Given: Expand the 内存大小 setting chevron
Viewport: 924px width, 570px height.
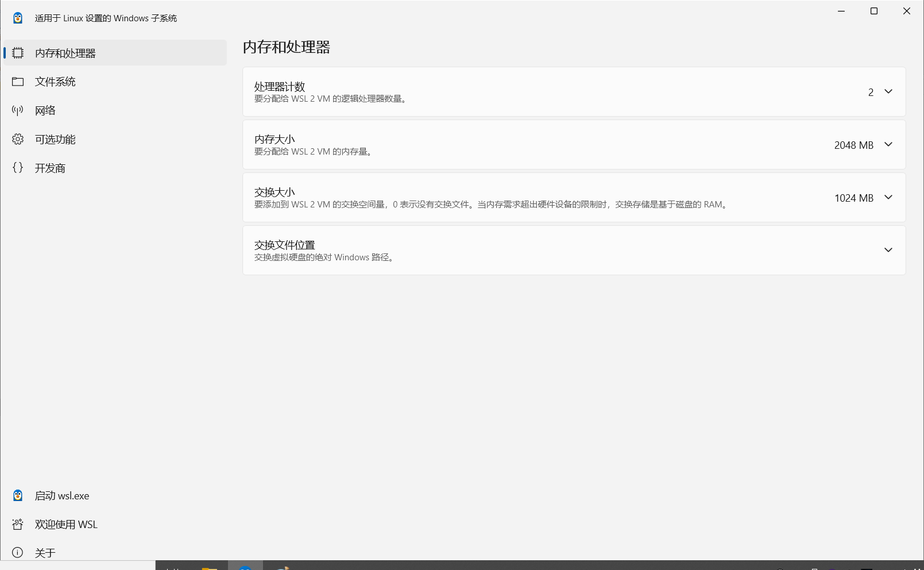Looking at the screenshot, I should tap(888, 145).
